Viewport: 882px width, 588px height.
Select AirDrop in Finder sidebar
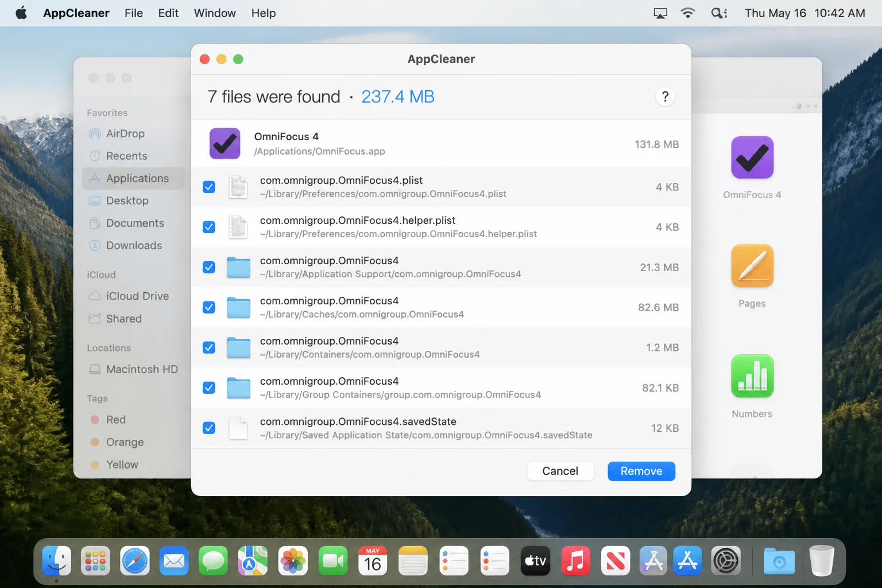pos(133,133)
